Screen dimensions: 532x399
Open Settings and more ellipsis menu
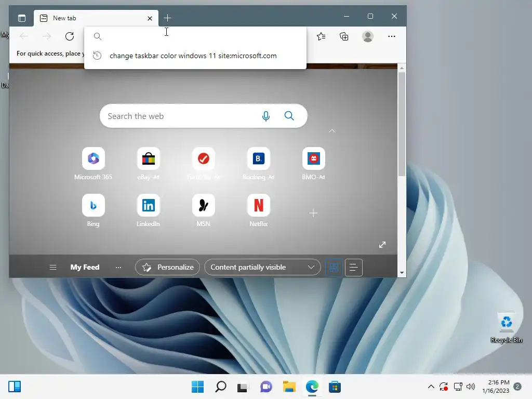point(392,36)
